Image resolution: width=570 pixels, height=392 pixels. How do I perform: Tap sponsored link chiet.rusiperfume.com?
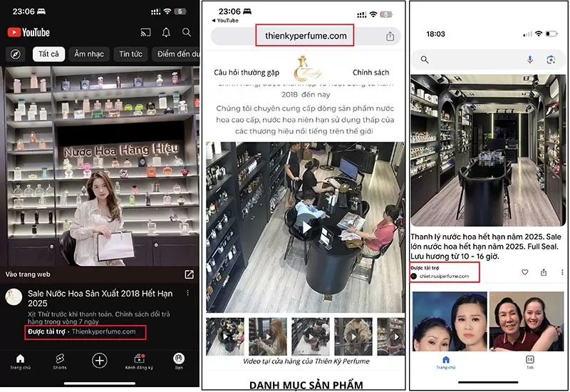click(x=444, y=277)
